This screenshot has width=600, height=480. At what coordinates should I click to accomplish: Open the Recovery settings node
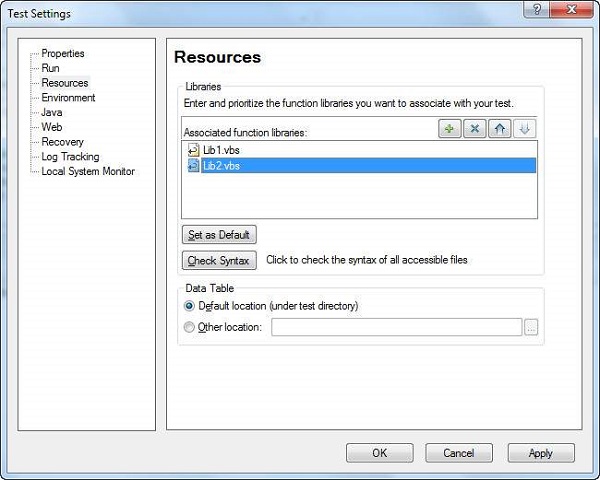(62, 142)
